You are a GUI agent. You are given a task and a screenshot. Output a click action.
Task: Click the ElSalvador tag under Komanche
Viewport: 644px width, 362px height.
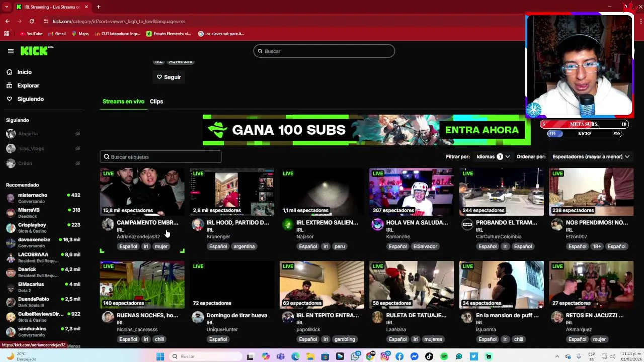pyautogui.click(x=425, y=246)
